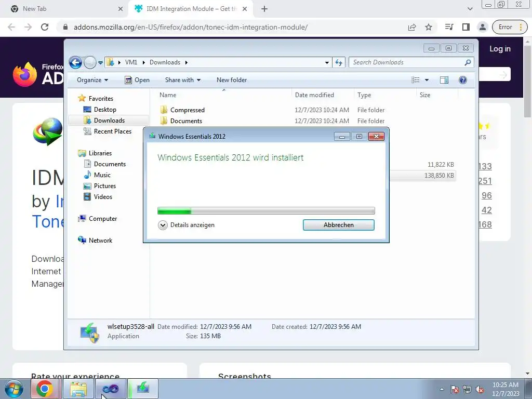This screenshot has height=399, width=532.
Task: Select Computer in navigation pane
Action: [x=97, y=219]
